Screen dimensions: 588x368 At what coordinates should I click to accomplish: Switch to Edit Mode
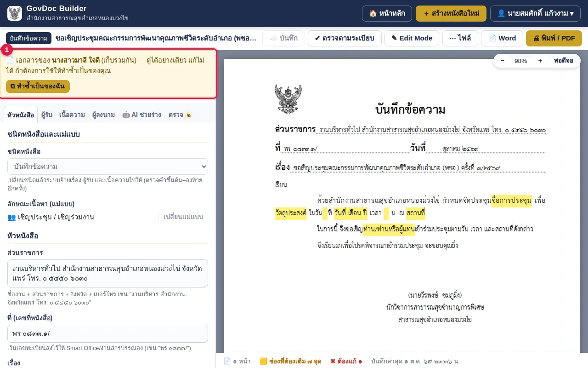coord(412,38)
